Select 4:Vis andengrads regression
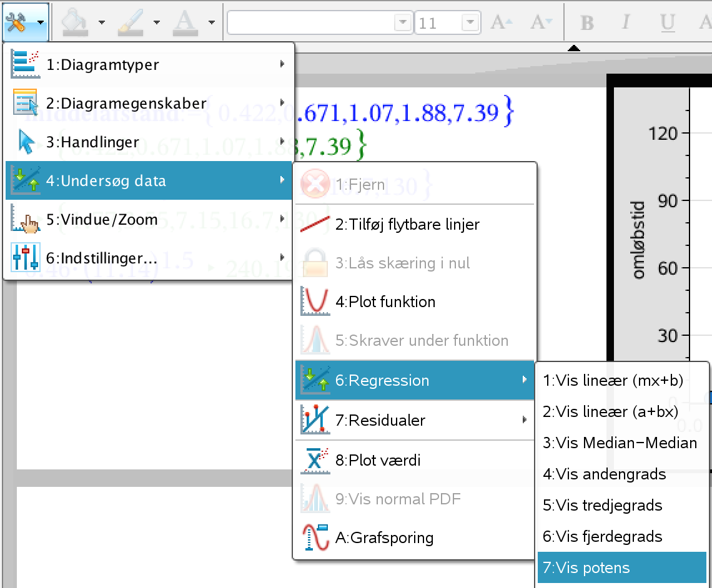 621,474
